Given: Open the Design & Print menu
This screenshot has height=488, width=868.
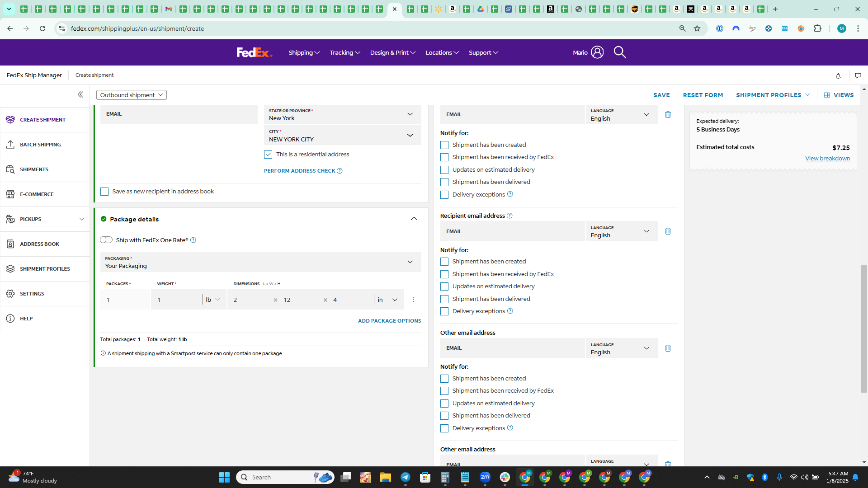Looking at the screenshot, I should click(393, 52).
